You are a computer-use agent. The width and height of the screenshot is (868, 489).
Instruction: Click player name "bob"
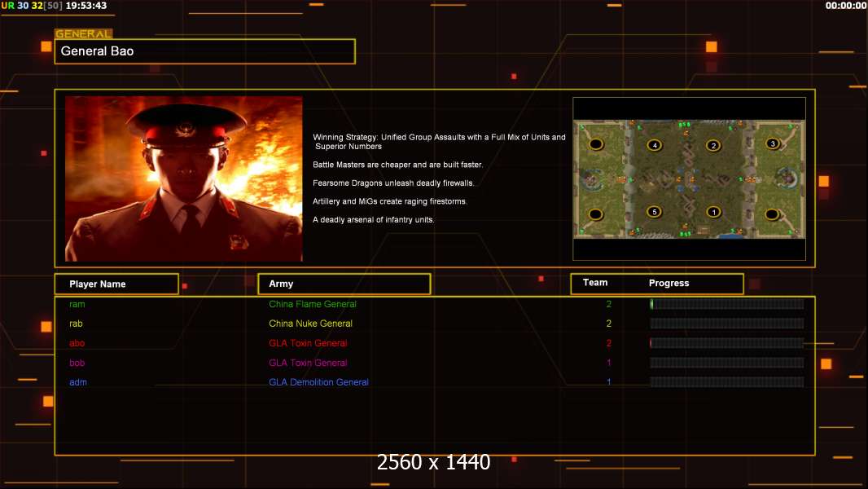tap(77, 363)
